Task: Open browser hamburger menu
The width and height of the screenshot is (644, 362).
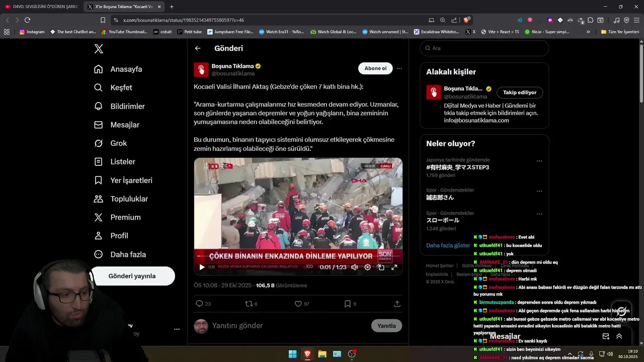Action: point(636,20)
